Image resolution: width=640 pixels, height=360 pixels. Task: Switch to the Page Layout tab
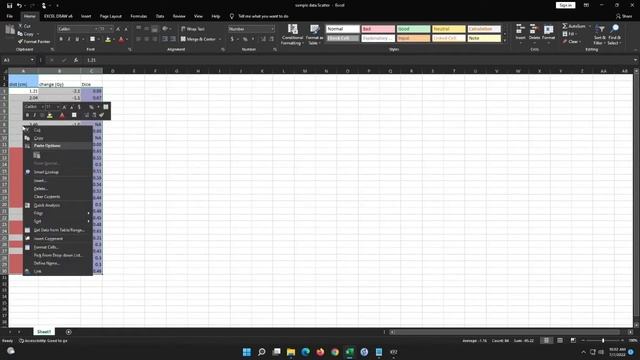111,16
